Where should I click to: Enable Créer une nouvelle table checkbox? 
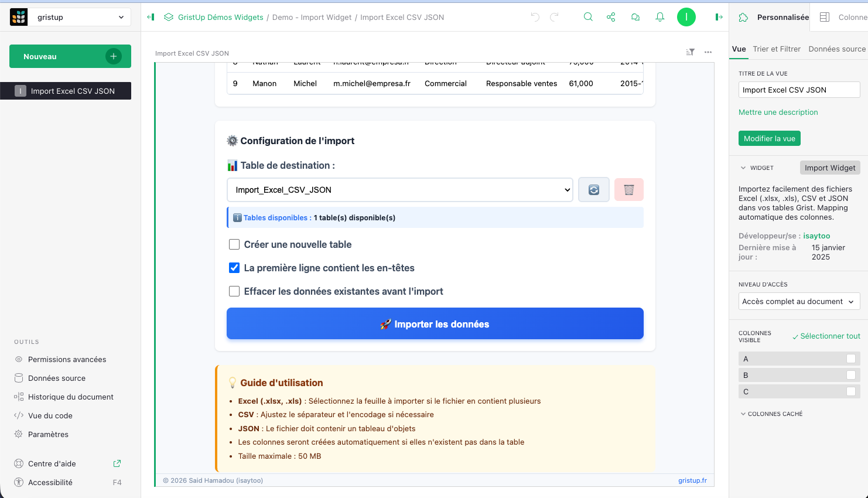point(234,244)
